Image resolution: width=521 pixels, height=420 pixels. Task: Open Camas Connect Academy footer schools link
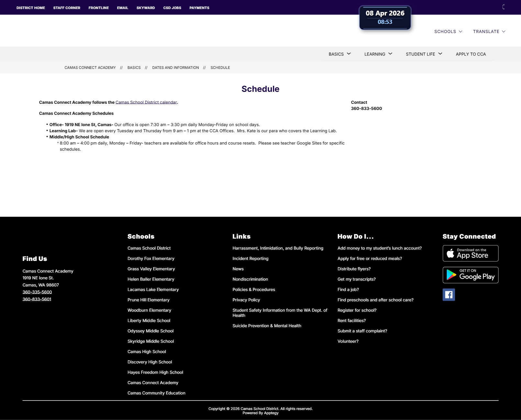pyautogui.click(x=153, y=382)
